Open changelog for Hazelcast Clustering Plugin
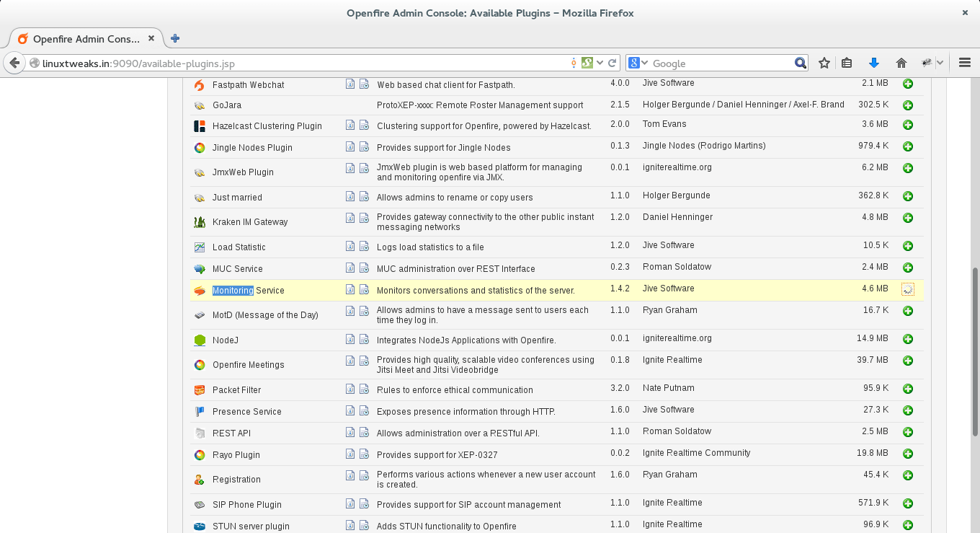This screenshot has height=533, width=980. coord(364,125)
